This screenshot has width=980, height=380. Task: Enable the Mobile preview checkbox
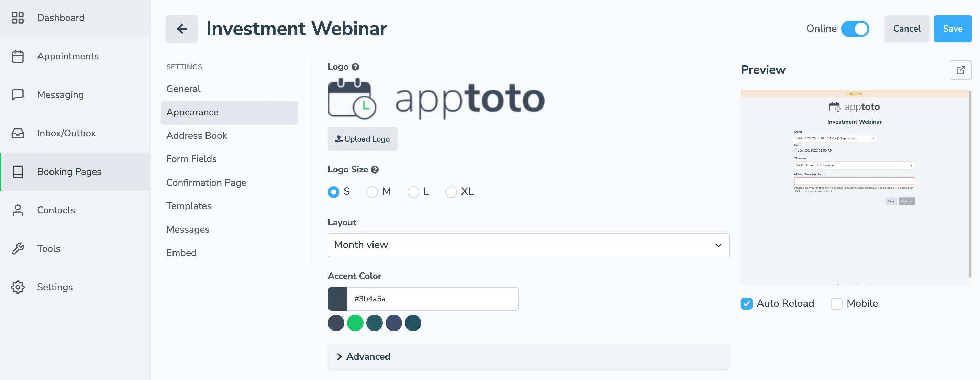(x=836, y=303)
